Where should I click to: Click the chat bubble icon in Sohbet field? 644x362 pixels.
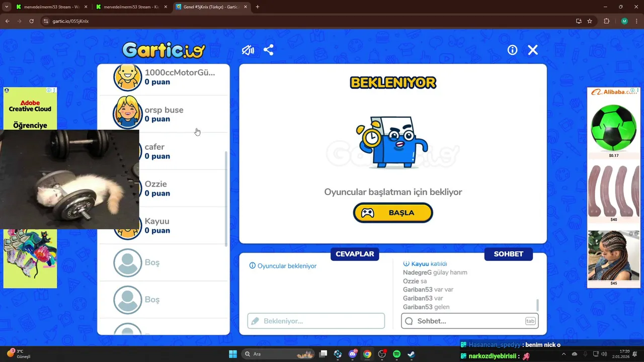coord(409,321)
